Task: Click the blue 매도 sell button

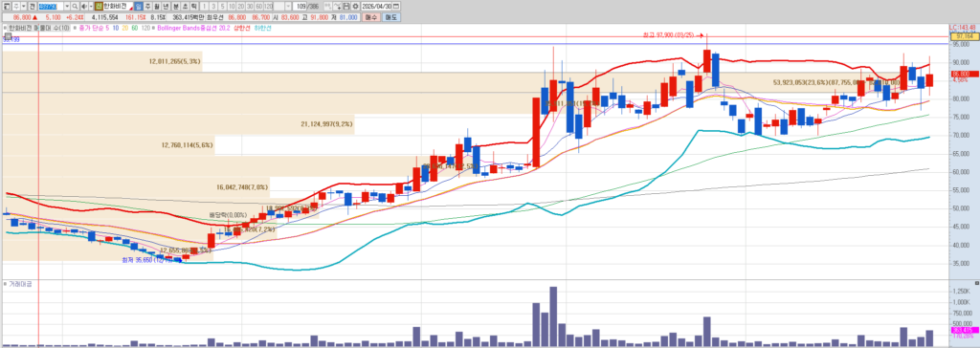Action: (x=391, y=17)
